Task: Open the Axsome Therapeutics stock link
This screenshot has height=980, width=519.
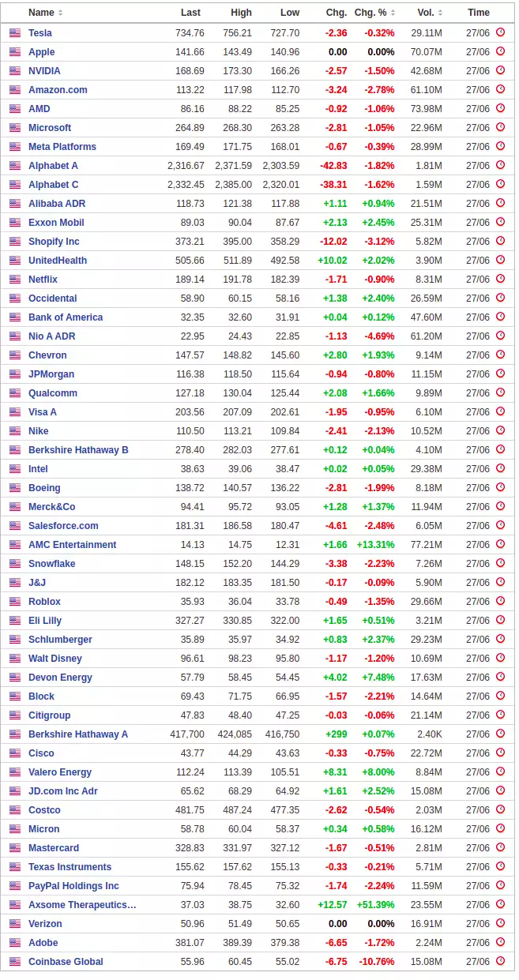Action: click(82, 905)
